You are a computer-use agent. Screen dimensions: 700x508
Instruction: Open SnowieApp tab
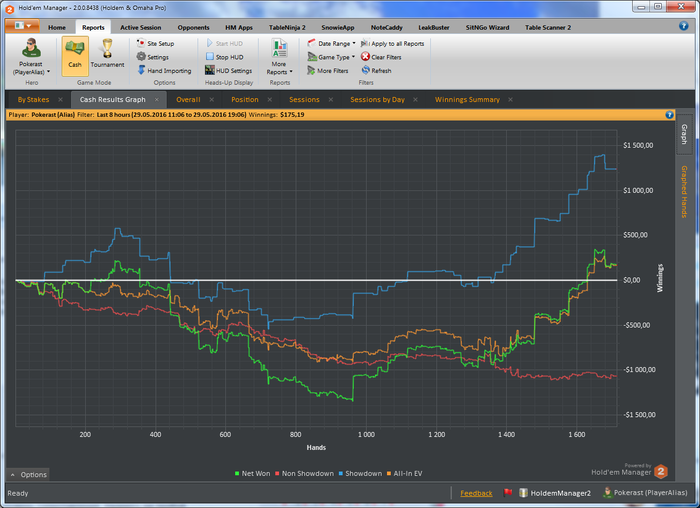338,27
